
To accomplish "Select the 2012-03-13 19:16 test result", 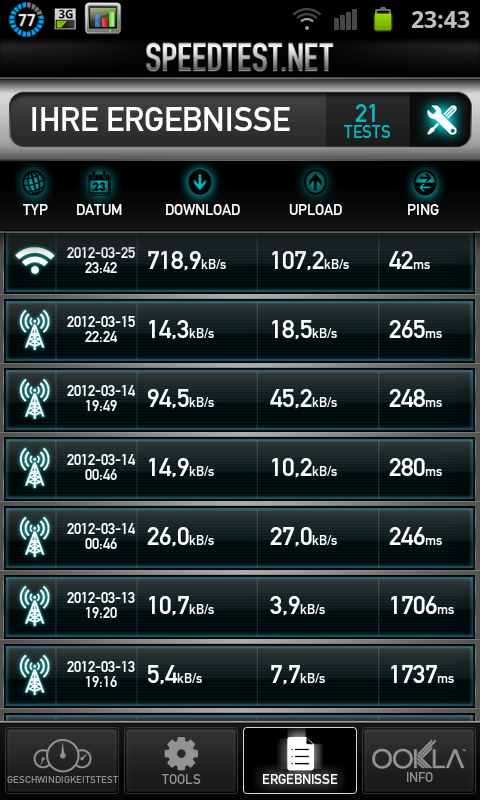I will (240, 674).
